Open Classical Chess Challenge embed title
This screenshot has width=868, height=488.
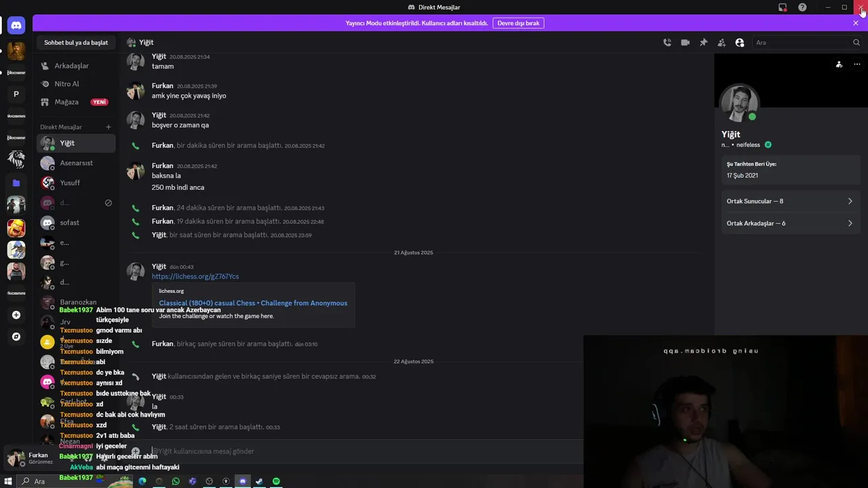pyautogui.click(x=253, y=303)
